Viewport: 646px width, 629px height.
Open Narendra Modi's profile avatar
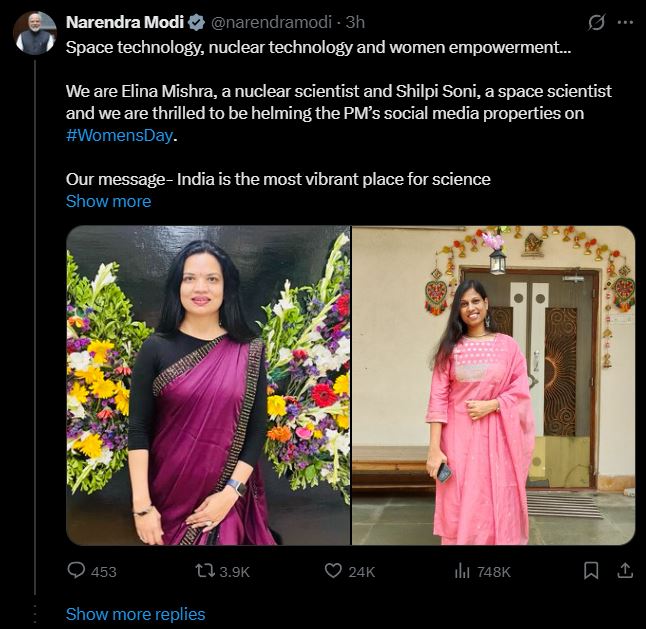click(x=34, y=33)
